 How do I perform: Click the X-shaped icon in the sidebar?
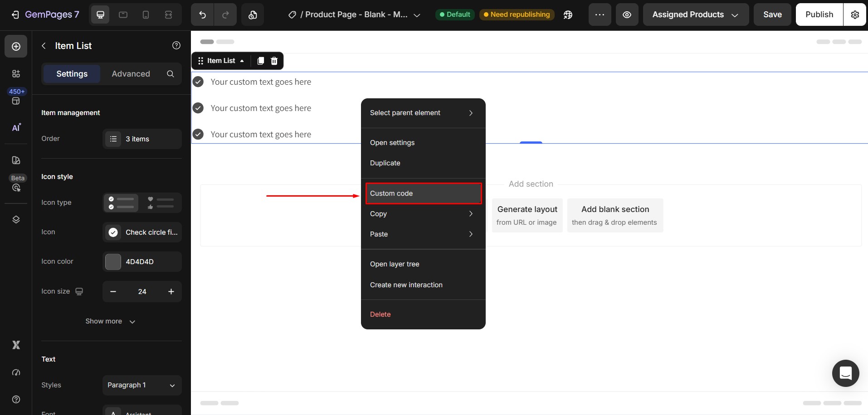point(16,345)
